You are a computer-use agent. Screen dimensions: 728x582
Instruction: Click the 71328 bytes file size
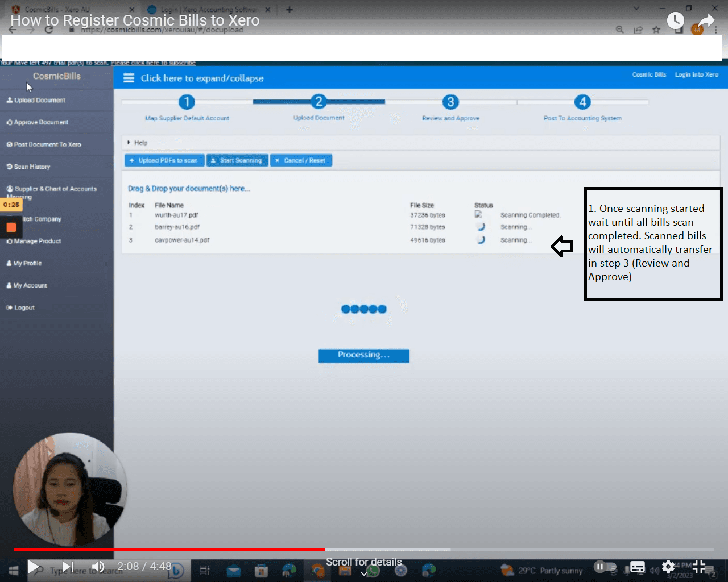tap(428, 227)
